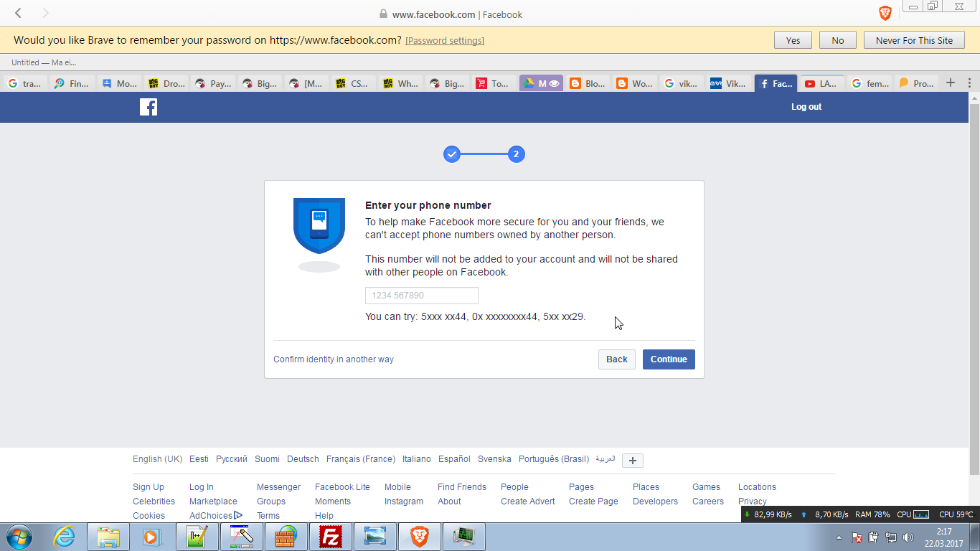980x551 pixels.
Task: Switch to the YouTube 'LA...' tab
Action: [x=822, y=83]
